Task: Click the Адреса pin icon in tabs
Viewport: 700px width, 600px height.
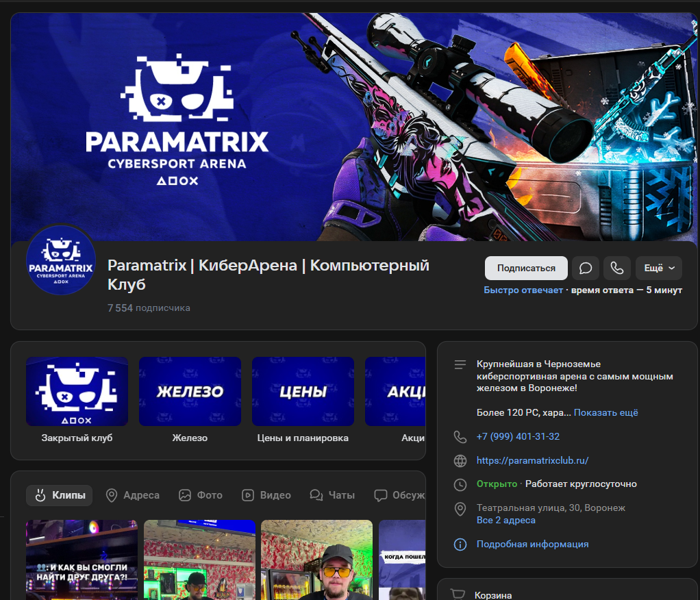Action: click(x=111, y=495)
